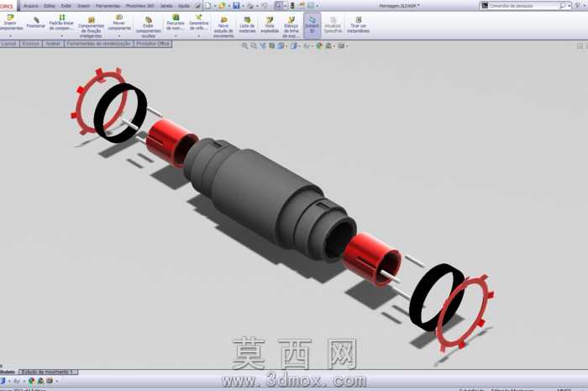Switch to the Produtos Office tab
Screen dimensions: 588x391
153,44
